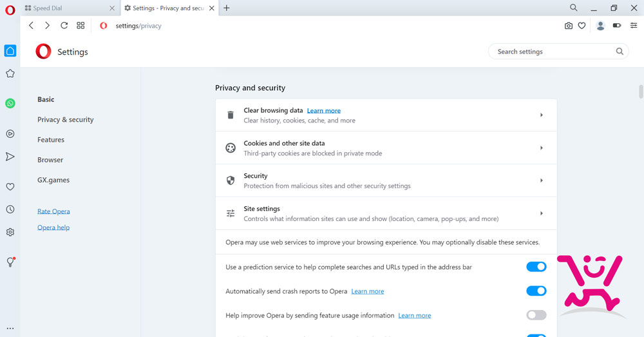644x337 pixels.
Task: Close the Speed Dial tab
Action: tap(112, 8)
